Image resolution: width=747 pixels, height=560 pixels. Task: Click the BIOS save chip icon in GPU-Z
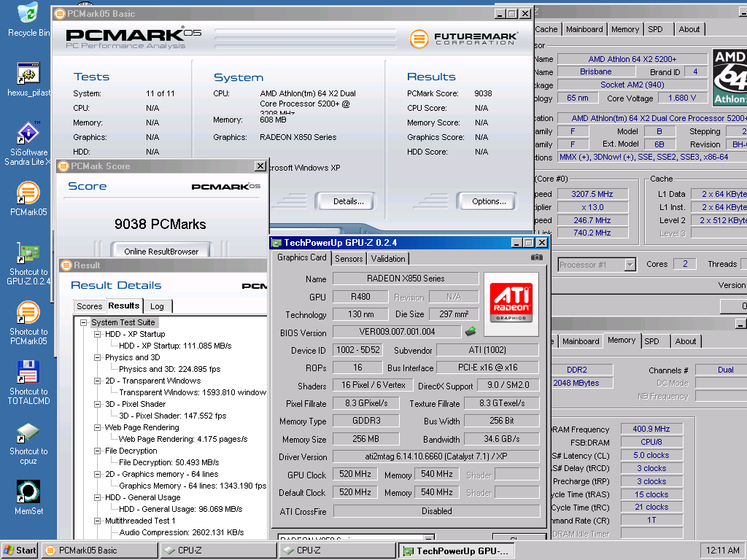471,332
